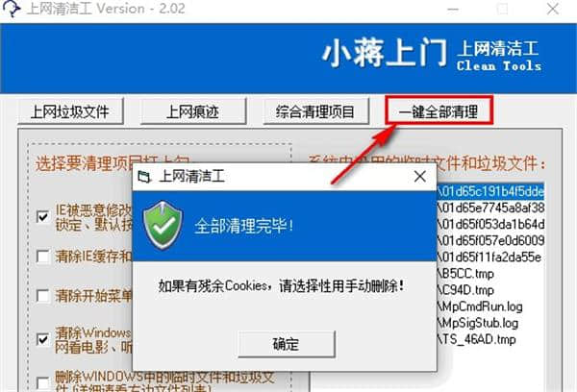
Task: Tick the 清除开始菜单 checkbox
Action: (43, 296)
